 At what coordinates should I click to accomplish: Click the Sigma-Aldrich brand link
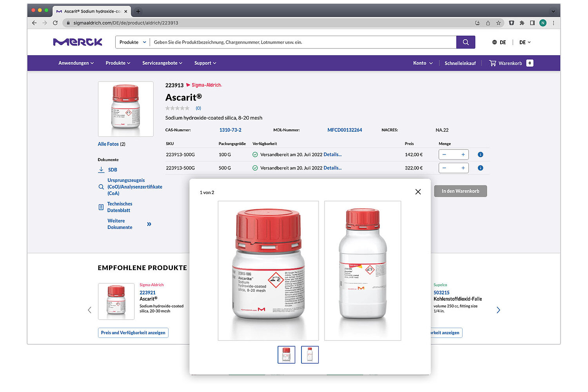click(x=204, y=85)
